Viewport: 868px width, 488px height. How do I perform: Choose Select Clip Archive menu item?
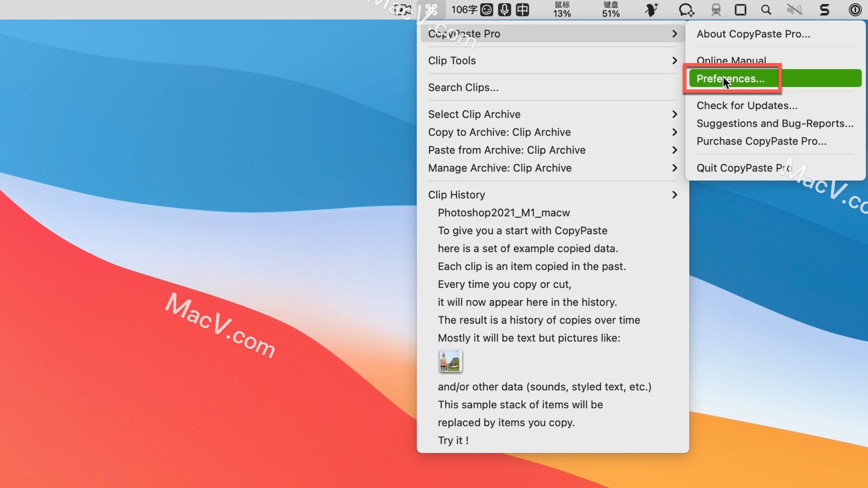[x=552, y=114]
